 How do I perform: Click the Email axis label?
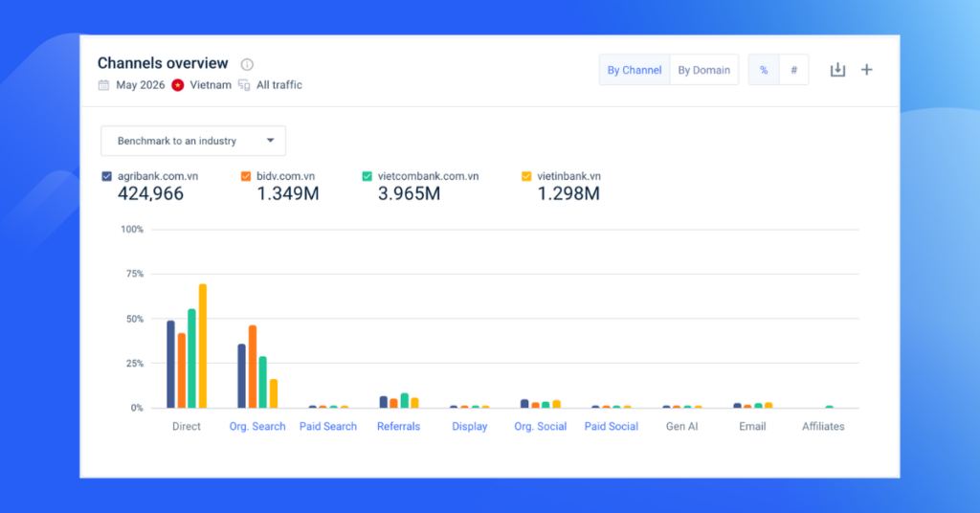pyautogui.click(x=752, y=426)
